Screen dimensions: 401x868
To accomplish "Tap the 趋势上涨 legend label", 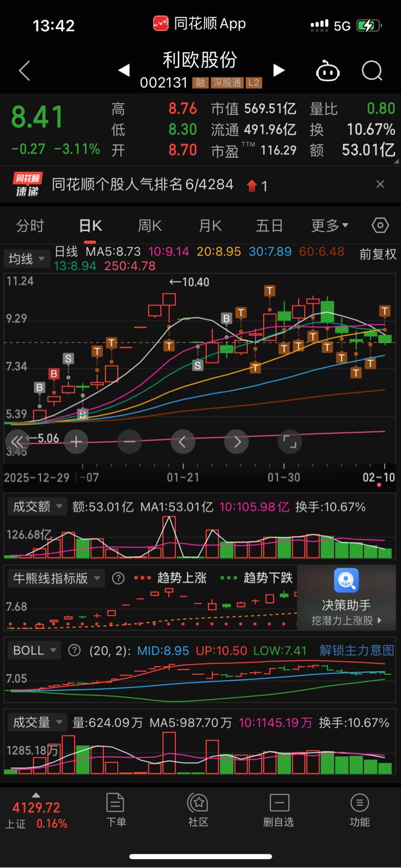I will 182,578.
